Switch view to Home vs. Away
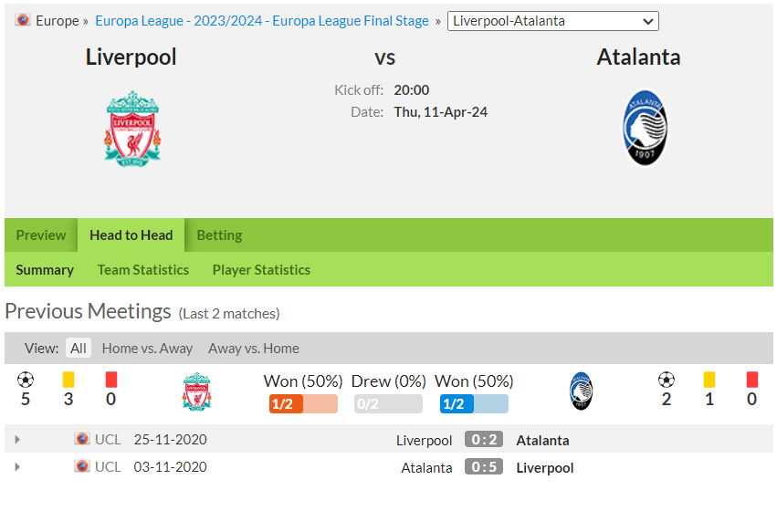 pos(147,349)
